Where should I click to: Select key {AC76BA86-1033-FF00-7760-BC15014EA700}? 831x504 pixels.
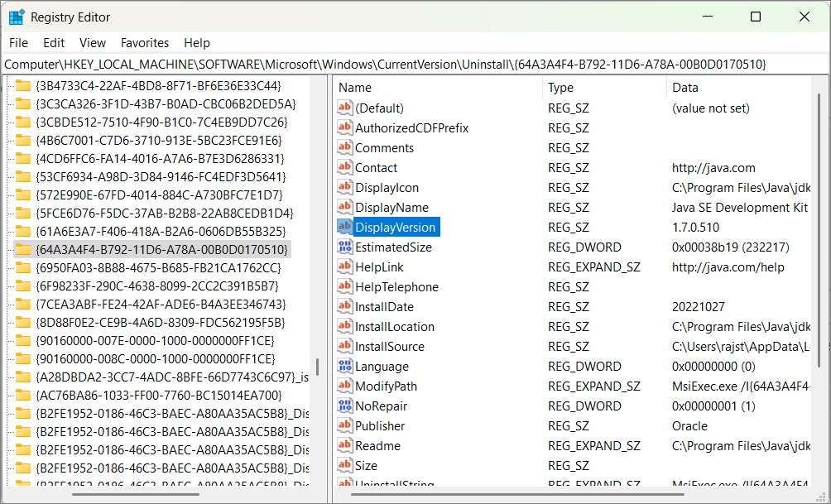(159, 396)
